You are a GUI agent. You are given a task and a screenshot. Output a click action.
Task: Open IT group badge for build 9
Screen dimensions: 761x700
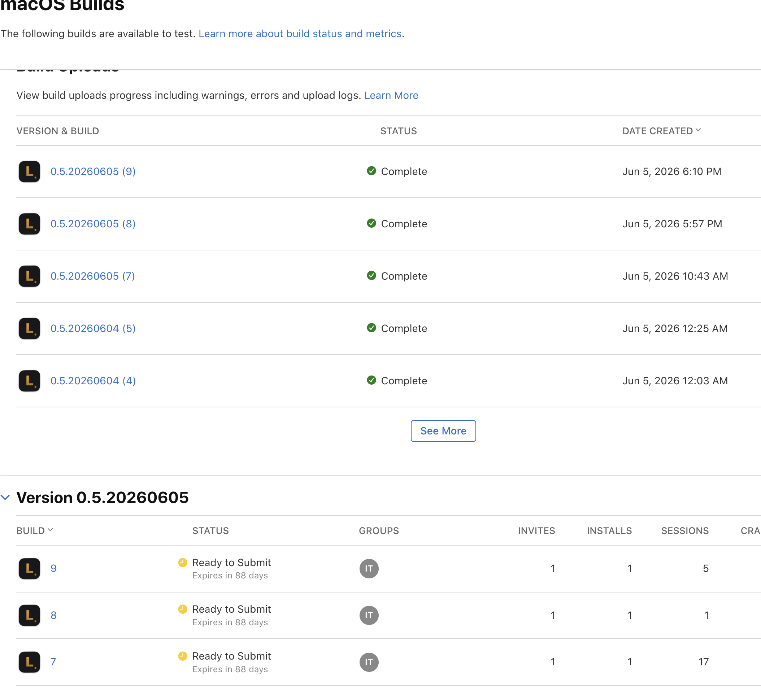point(369,569)
